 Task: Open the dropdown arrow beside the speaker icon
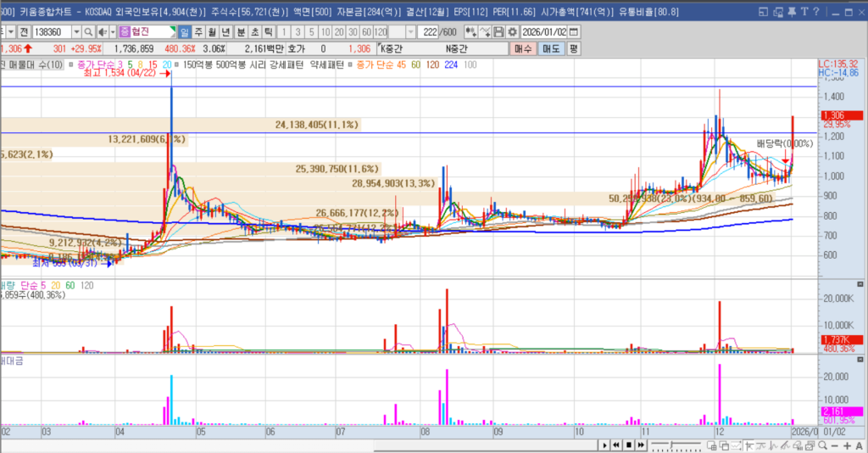click(112, 31)
